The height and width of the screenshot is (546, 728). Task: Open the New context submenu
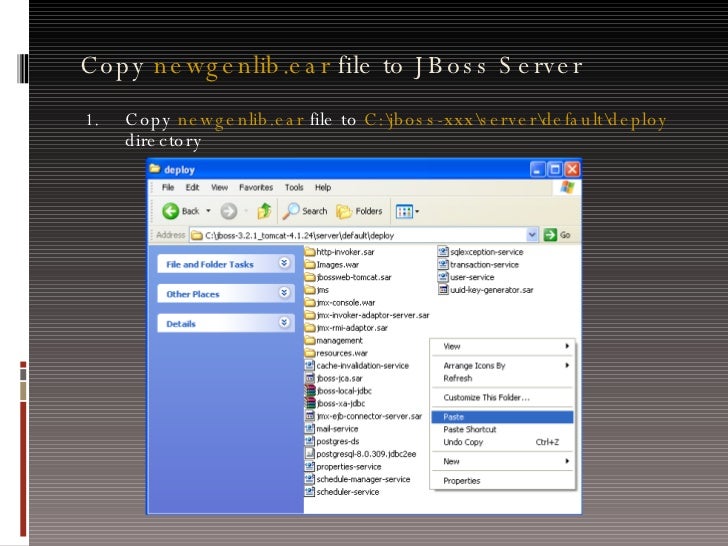pyautogui.click(x=502, y=461)
